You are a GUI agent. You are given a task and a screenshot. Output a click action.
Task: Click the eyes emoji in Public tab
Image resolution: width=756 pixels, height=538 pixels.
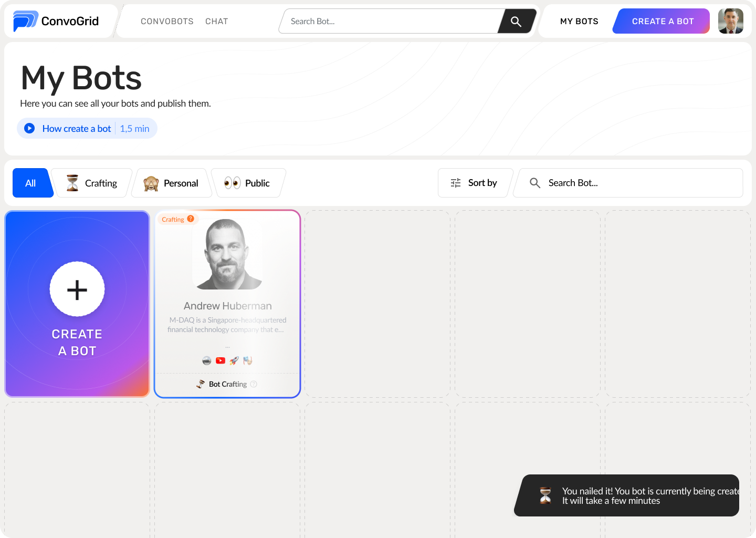pyautogui.click(x=233, y=183)
